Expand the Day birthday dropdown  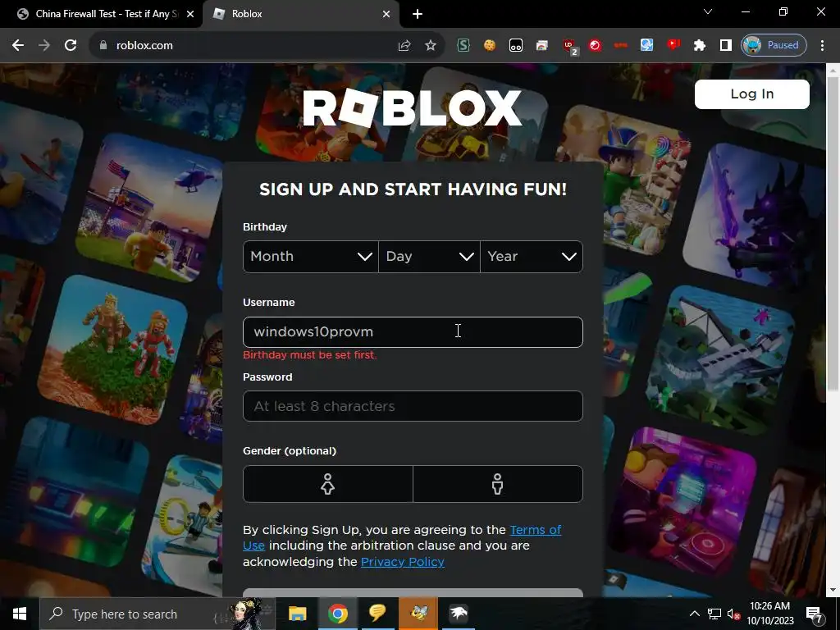point(429,257)
